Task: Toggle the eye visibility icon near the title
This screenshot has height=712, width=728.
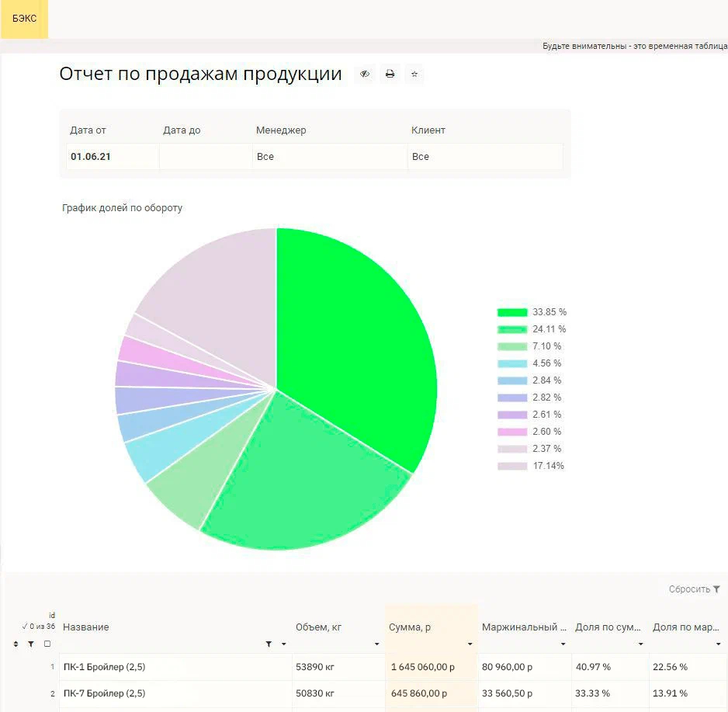Action: pyautogui.click(x=365, y=75)
